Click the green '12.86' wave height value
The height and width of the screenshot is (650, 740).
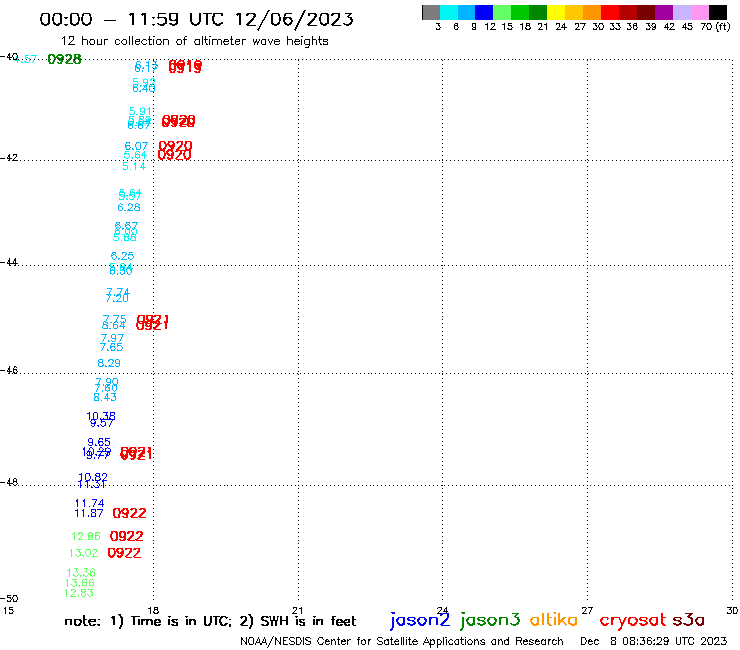86,536
